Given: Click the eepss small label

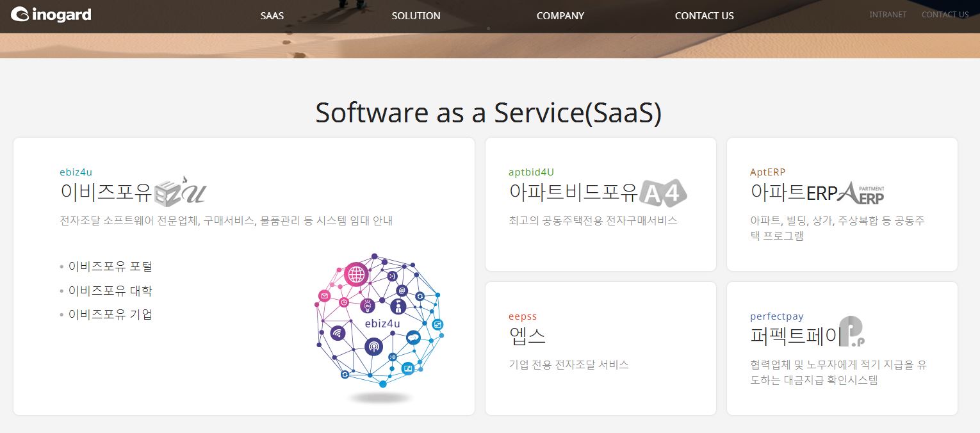Looking at the screenshot, I should tap(523, 316).
